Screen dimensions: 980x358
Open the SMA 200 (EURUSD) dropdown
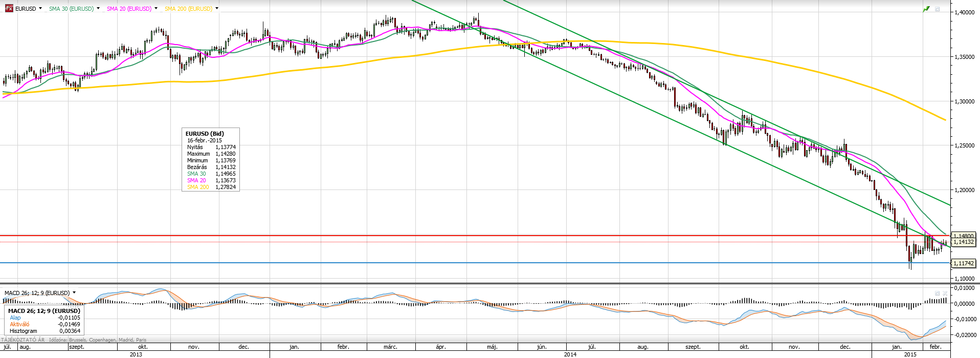point(217,9)
